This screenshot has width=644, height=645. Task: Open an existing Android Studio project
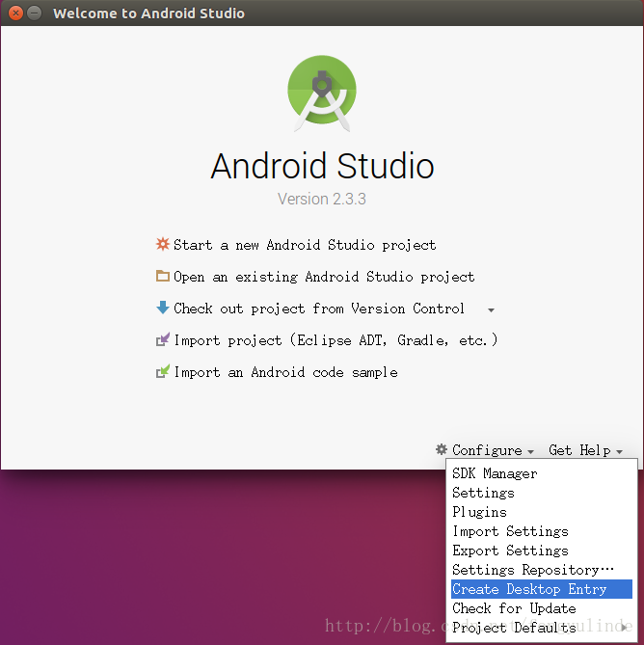tap(324, 277)
